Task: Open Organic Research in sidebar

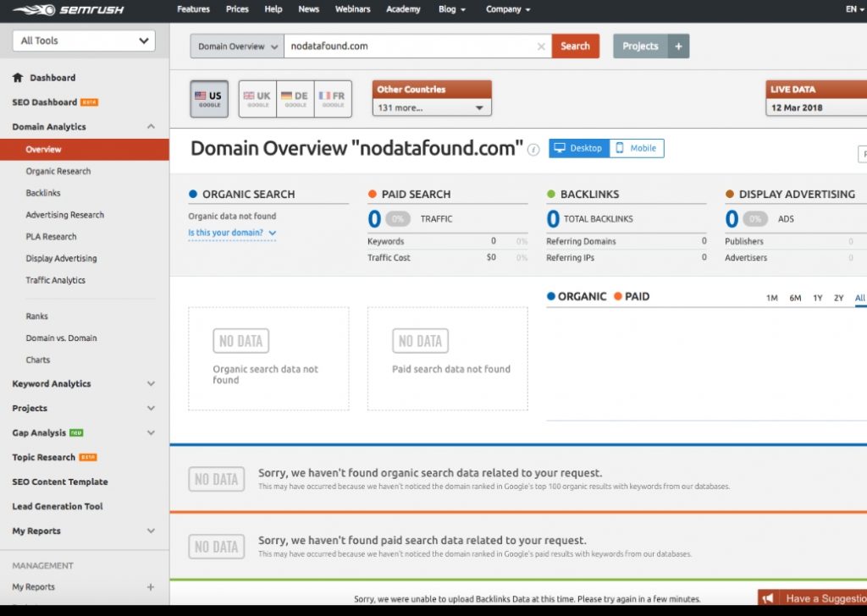Action: [58, 171]
